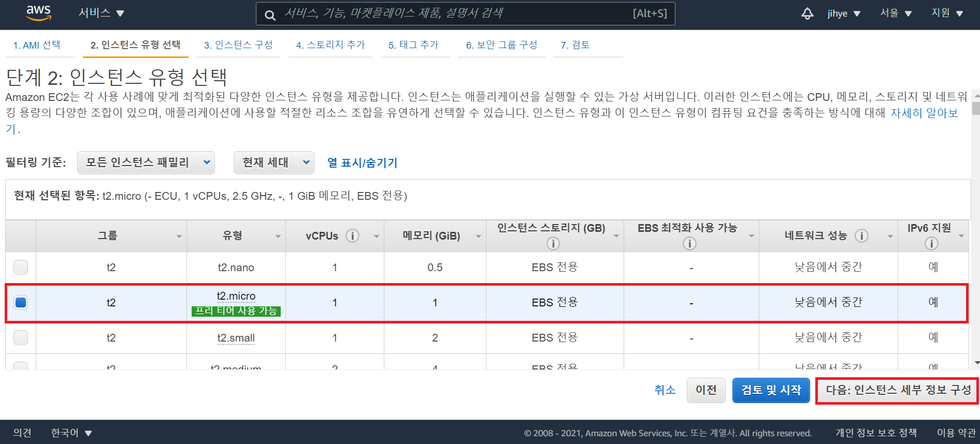The width and height of the screenshot is (980, 444).
Task: Click the search magnifier icon
Action: pyautogui.click(x=270, y=15)
